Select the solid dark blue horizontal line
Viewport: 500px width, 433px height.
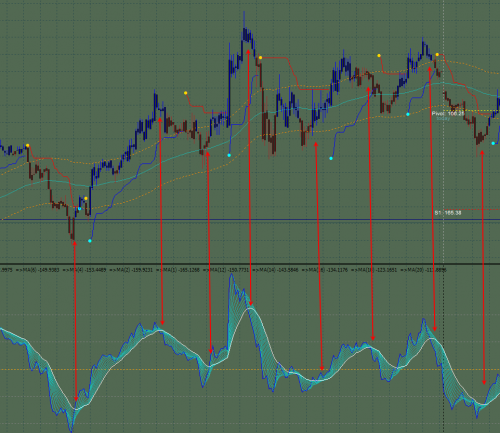click(250, 220)
